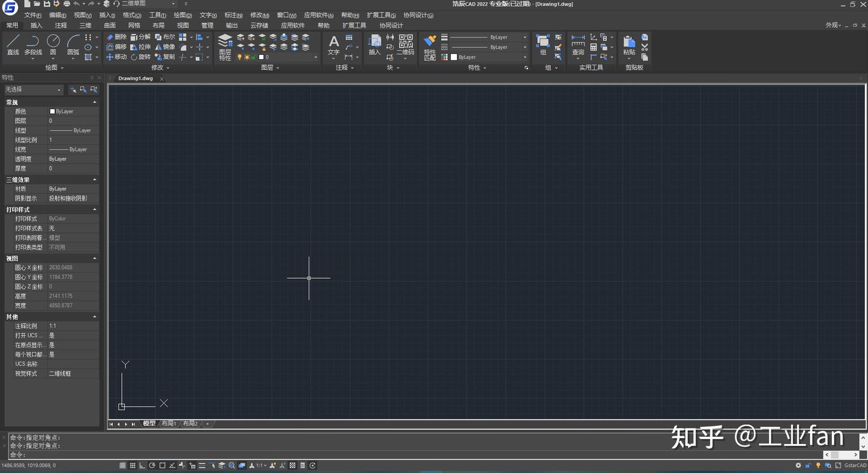The height and width of the screenshot is (473, 868).
Task: Click the 移动 (Move) modify tool
Action: point(116,57)
